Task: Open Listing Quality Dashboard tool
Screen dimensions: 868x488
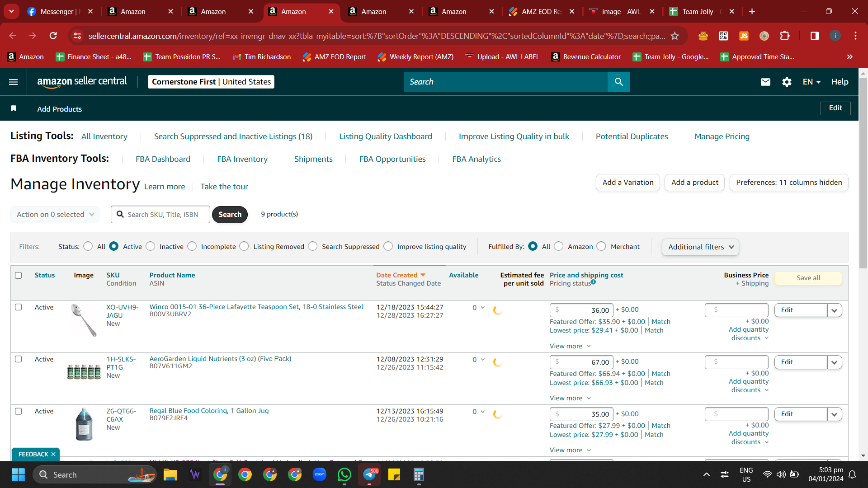Action: 386,136
